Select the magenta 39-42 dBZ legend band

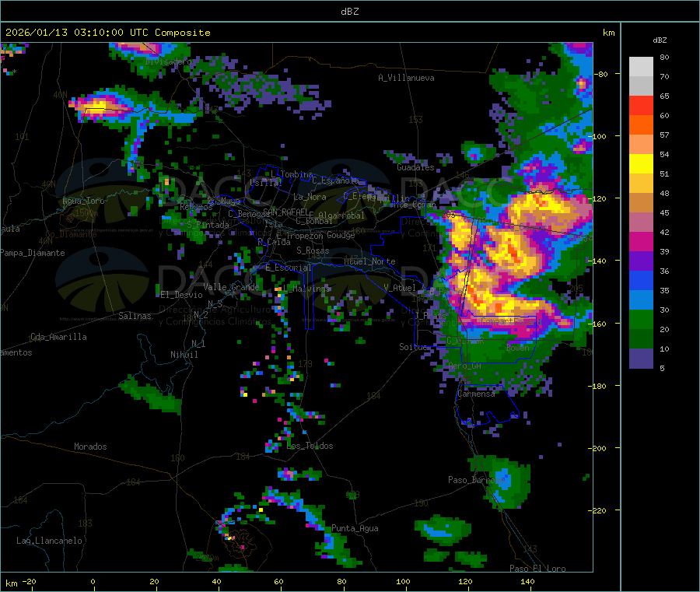click(x=641, y=242)
